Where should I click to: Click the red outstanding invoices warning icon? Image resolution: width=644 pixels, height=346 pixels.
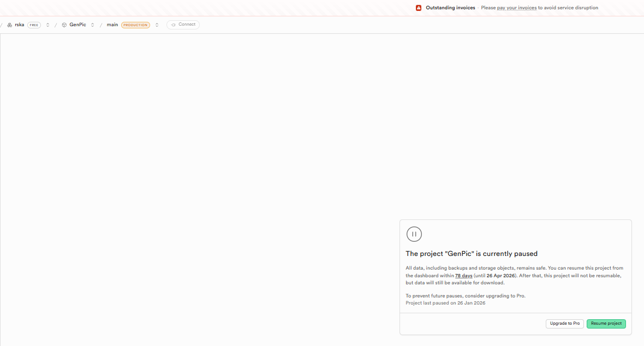pyautogui.click(x=419, y=8)
